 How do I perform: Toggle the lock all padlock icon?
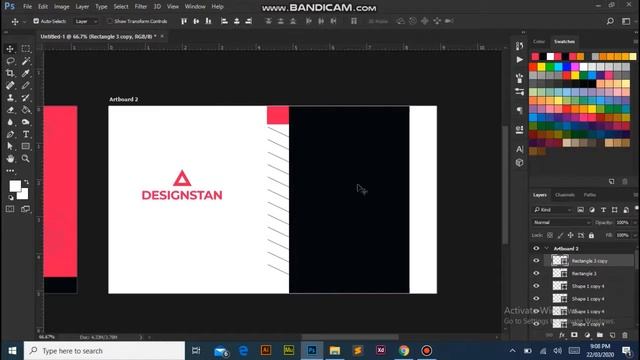tap(591, 235)
